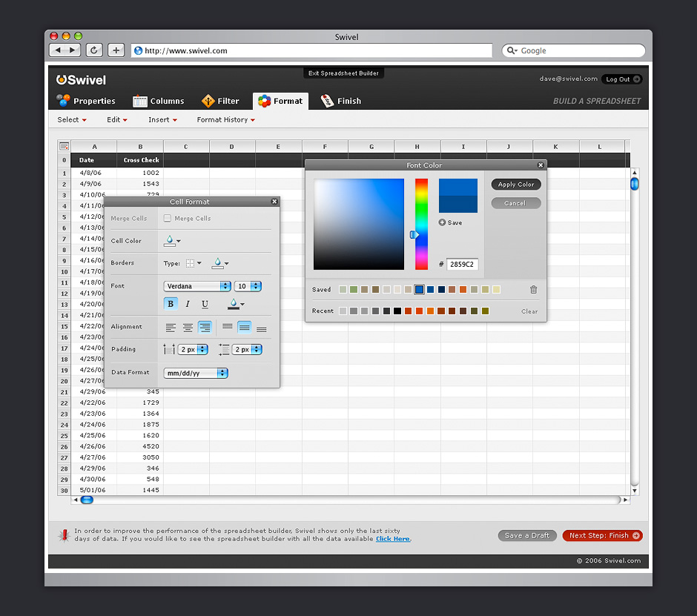Open the mm/dd/yy Data Format dropdown

[x=196, y=373]
